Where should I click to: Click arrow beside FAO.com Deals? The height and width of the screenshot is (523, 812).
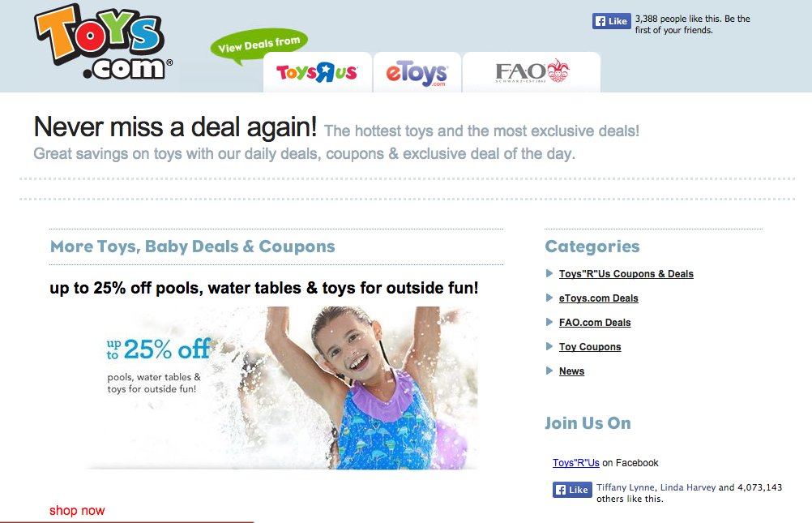pos(549,322)
